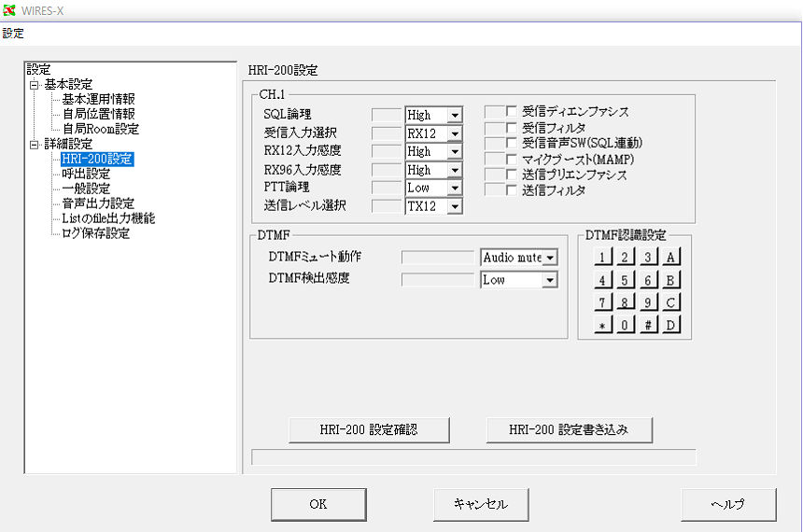Image resolution: width=803 pixels, height=532 pixels.
Task: Enable 受信フィルタ checkbox
Action: click(x=511, y=127)
